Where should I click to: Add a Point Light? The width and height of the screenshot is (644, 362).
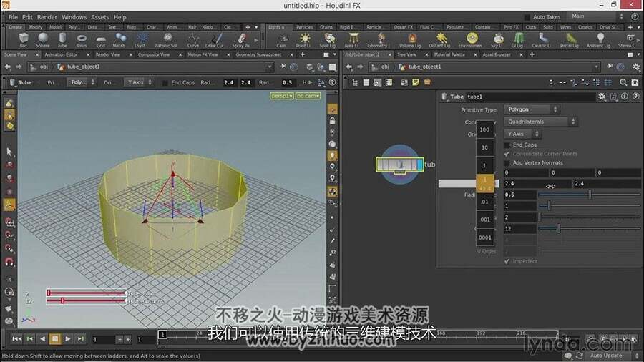point(304,40)
